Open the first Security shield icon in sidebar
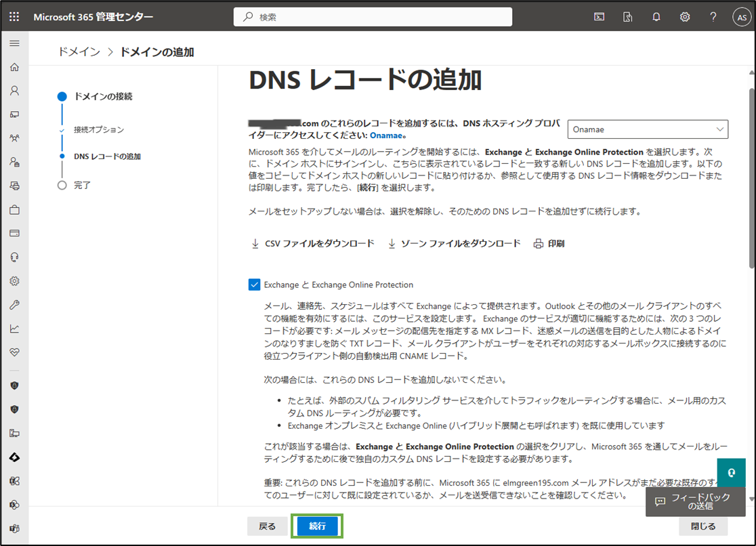756x546 pixels. coord(14,385)
